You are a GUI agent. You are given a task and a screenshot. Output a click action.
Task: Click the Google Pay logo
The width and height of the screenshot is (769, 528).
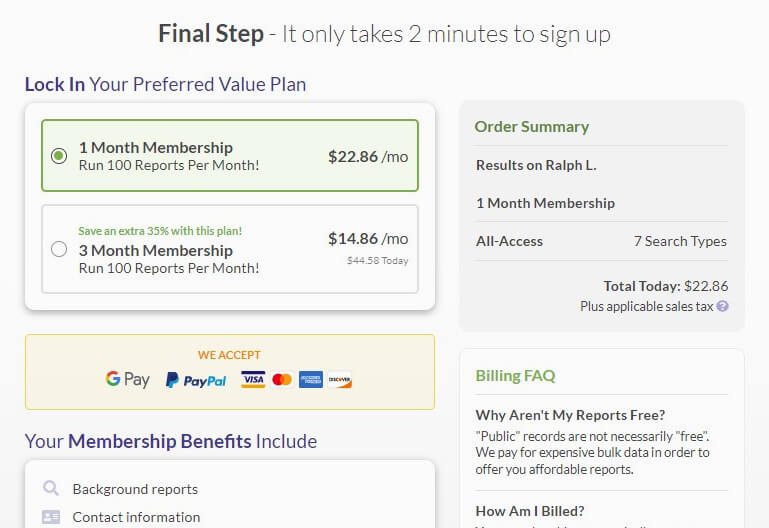(x=128, y=379)
